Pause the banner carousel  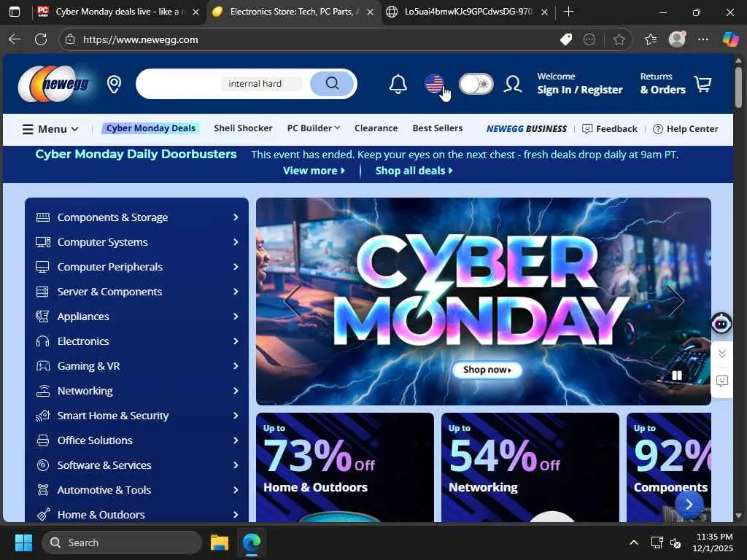[x=677, y=376]
